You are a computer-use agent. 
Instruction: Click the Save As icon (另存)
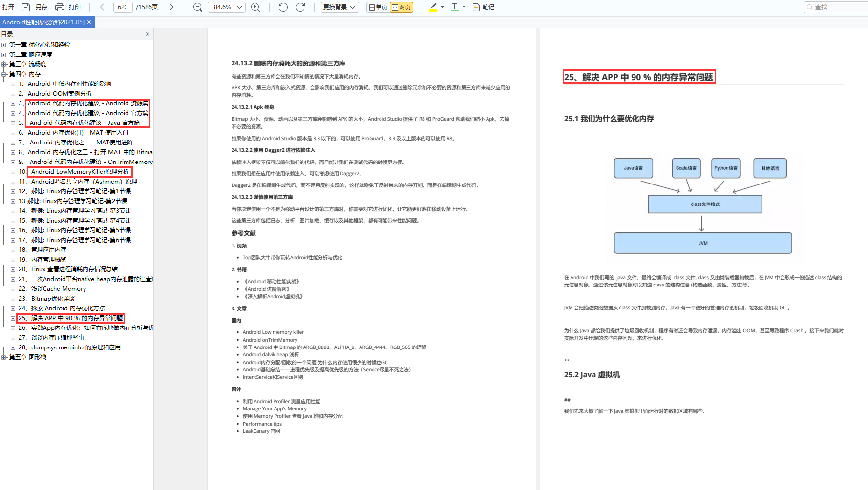[26, 7]
